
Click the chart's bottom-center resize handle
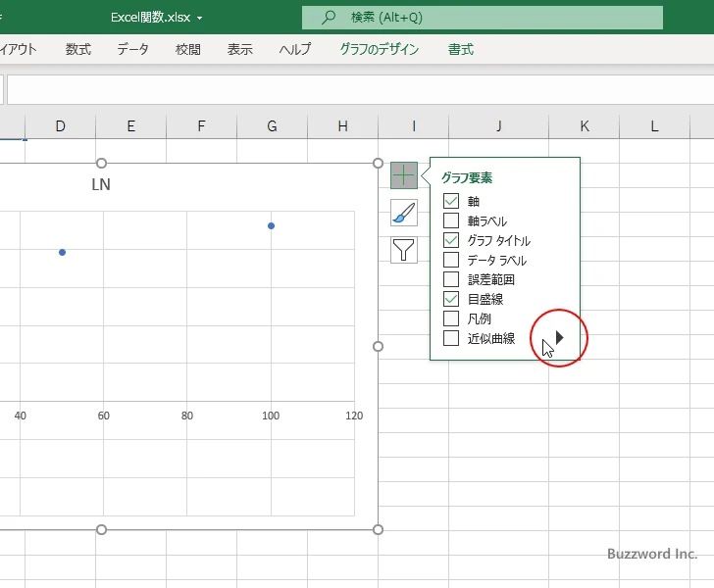[102, 530]
